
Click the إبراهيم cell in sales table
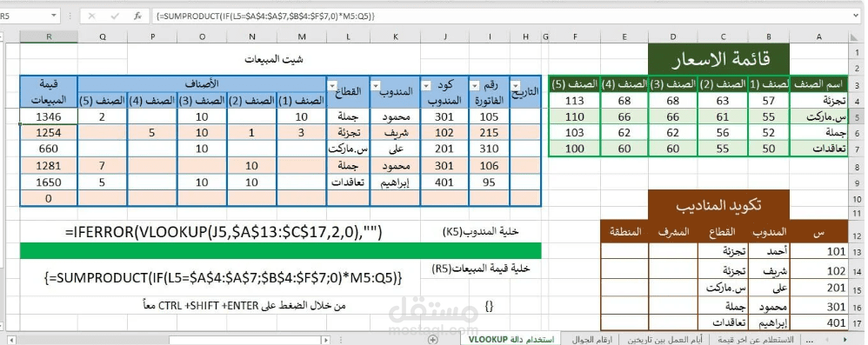tap(395, 182)
